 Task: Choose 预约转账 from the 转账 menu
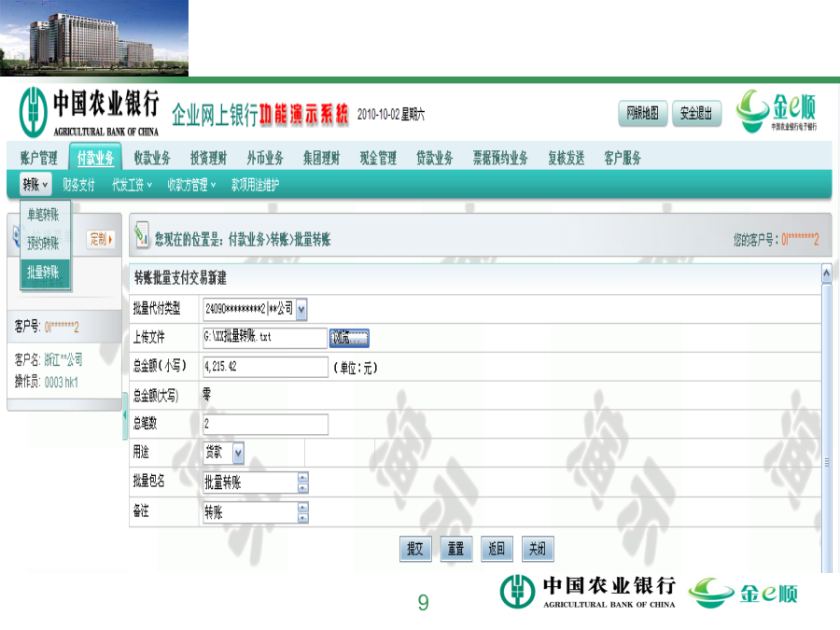click(x=44, y=244)
